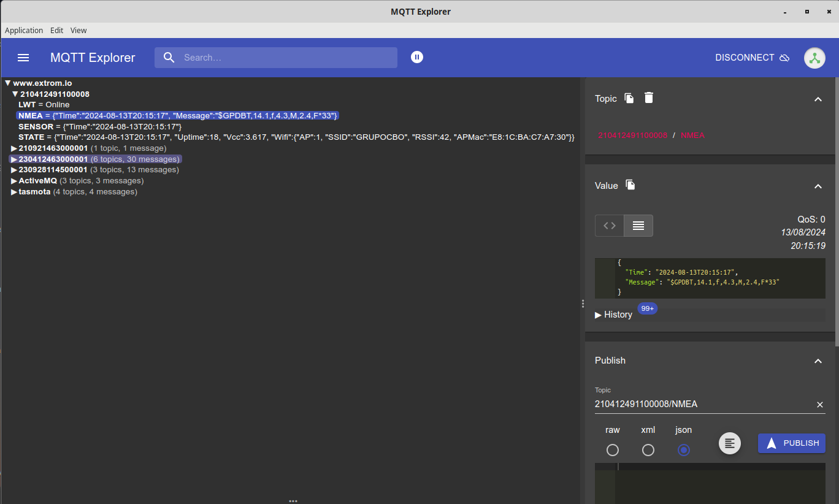Expand the ActiveMQ node
839x504 pixels.
click(x=14, y=181)
